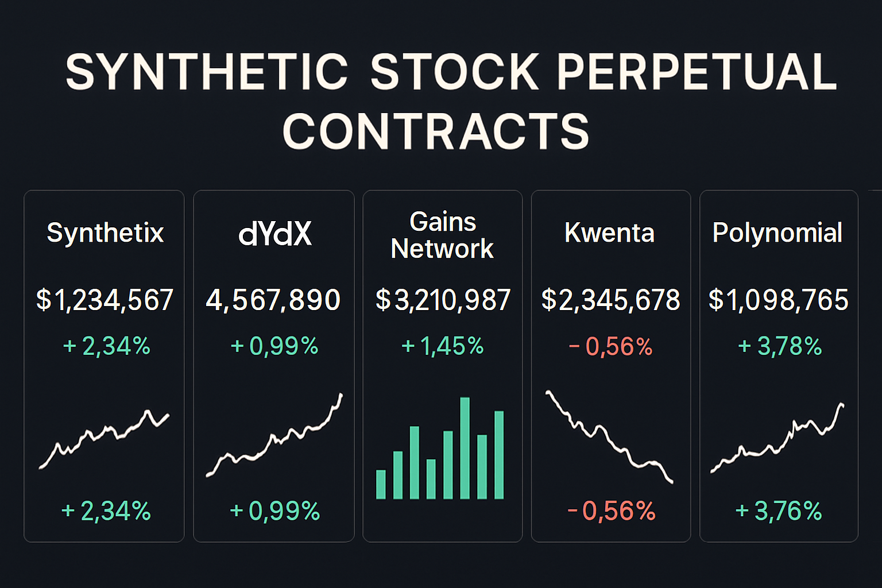
Task: Select the $3,210,987 Gains Network value
Action: (443, 300)
